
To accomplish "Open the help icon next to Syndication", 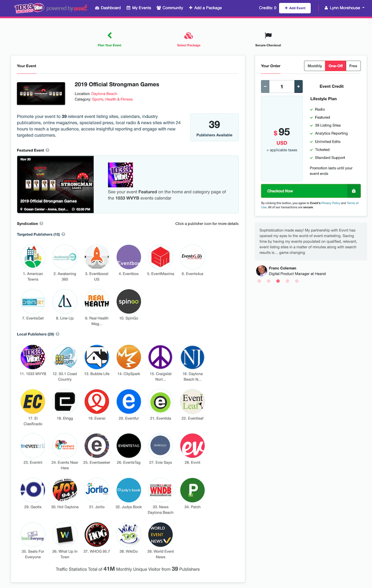I will [x=41, y=224].
